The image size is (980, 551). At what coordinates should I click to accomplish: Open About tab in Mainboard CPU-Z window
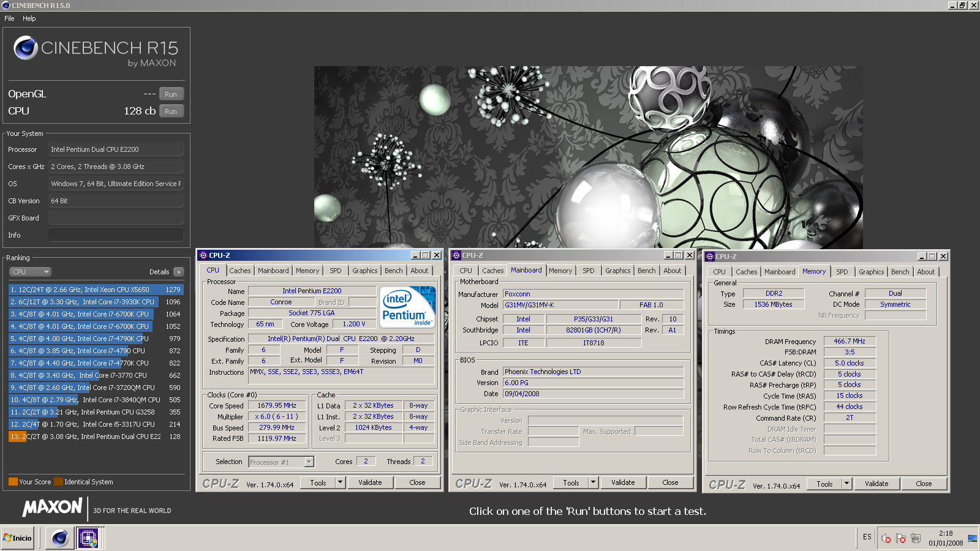[673, 271]
